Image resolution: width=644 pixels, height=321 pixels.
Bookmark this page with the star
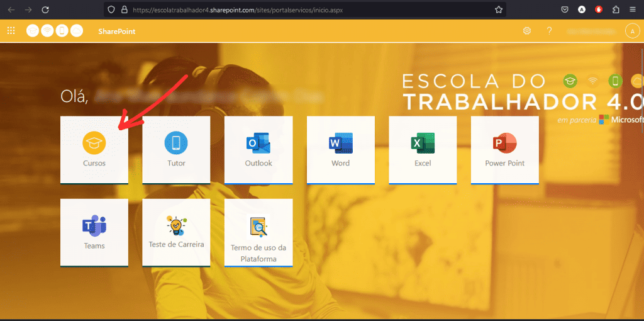(499, 10)
